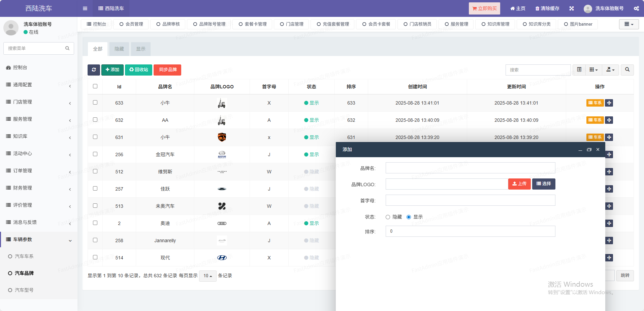Tick the select-all checkbox in table header
The width and height of the screenshot is (644, 311).
point(95,86)
